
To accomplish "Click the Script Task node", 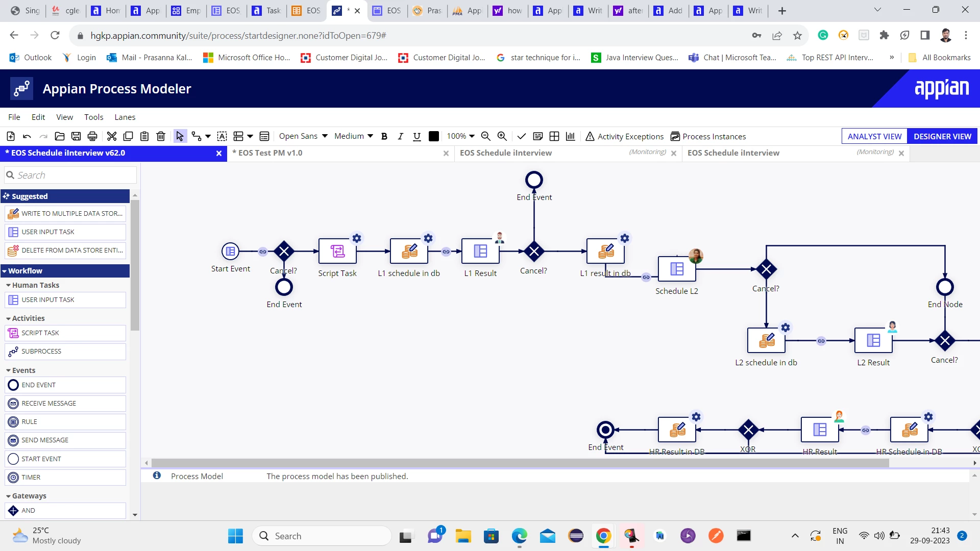I will [x=337, y=251].
